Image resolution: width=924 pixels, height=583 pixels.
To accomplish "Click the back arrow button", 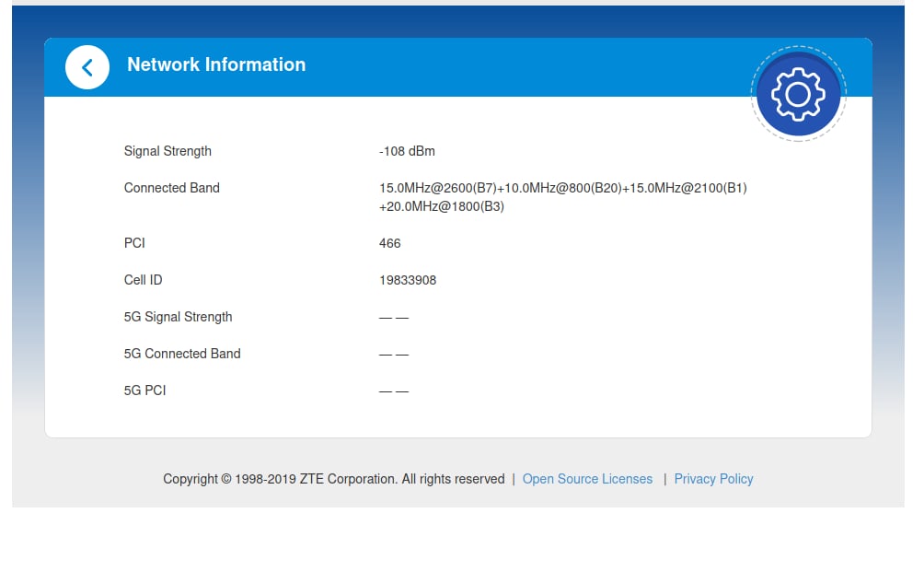I will point(87,67).
